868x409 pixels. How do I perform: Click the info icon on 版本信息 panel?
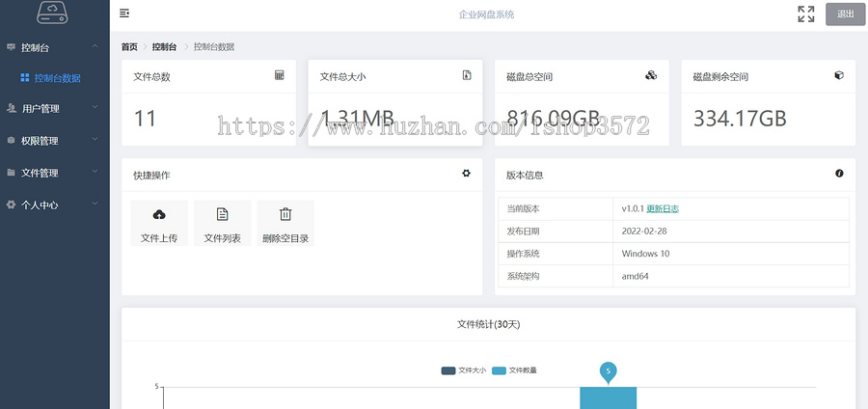coord(839,174)
